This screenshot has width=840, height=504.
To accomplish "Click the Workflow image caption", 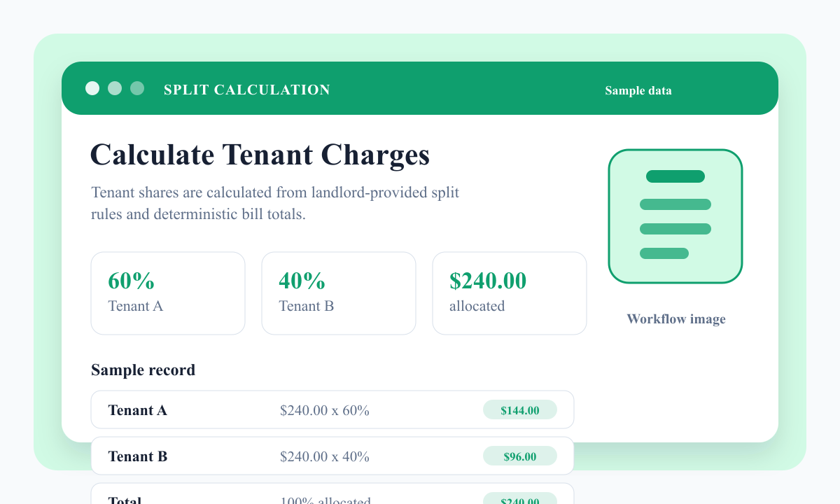I will 676,319.
